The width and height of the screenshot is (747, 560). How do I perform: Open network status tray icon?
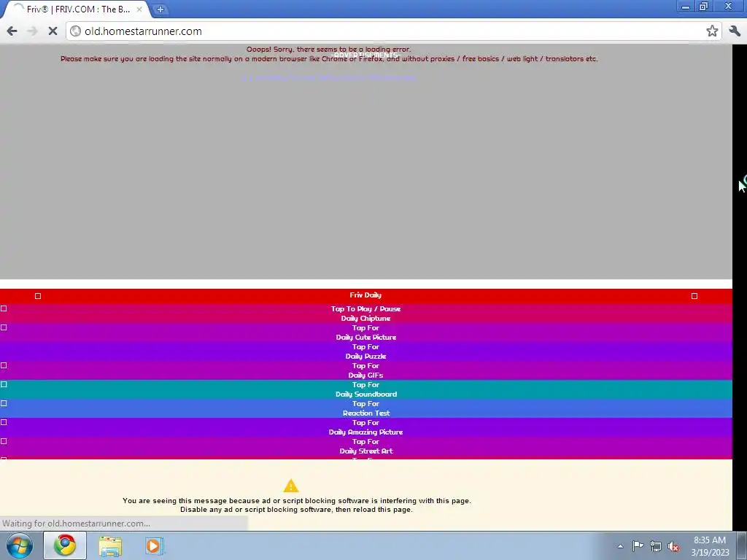coord(656,546)
